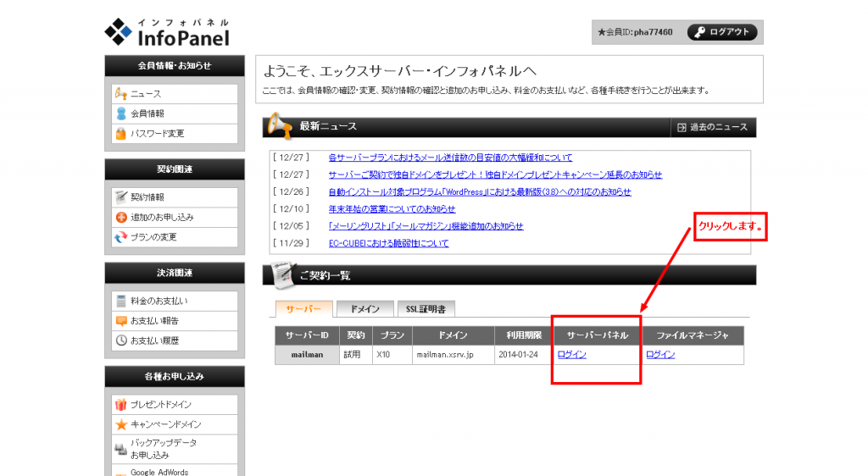Open 年末年始の営業についてのお知らせ link

(x=392, y=209)
